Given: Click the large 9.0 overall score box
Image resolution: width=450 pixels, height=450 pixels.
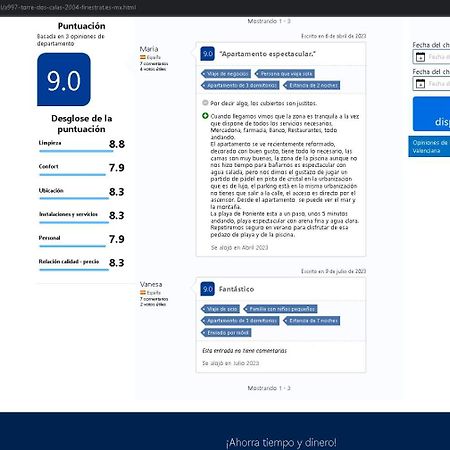Looking at the screenshot, I should pyautogui.click(x=64, y=79).
